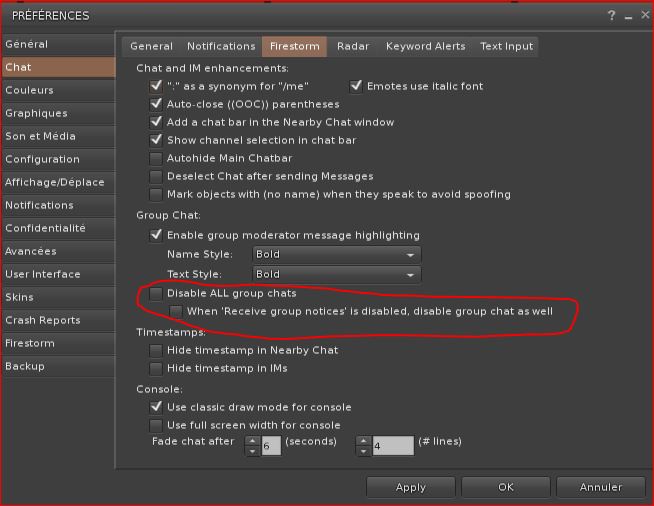Decrease fade chat seconds with down arrow
The height and width of the screenshot is (506, 654).
click(253, 451)
